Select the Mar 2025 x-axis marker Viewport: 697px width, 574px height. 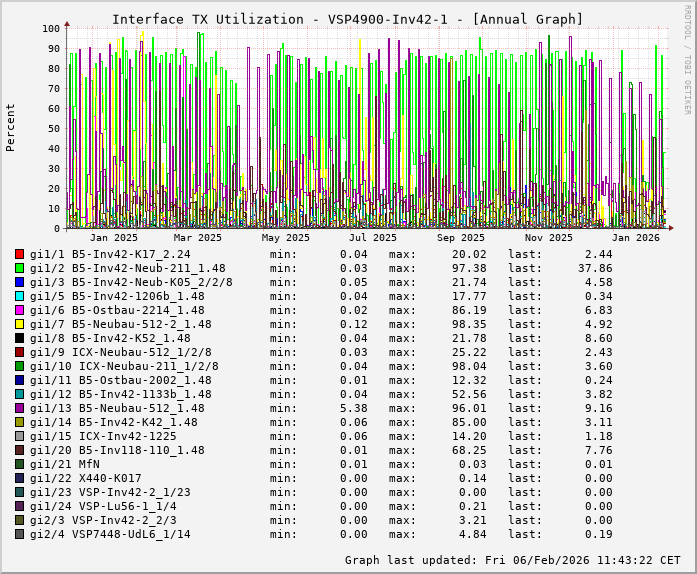click(x=198, y=238)
